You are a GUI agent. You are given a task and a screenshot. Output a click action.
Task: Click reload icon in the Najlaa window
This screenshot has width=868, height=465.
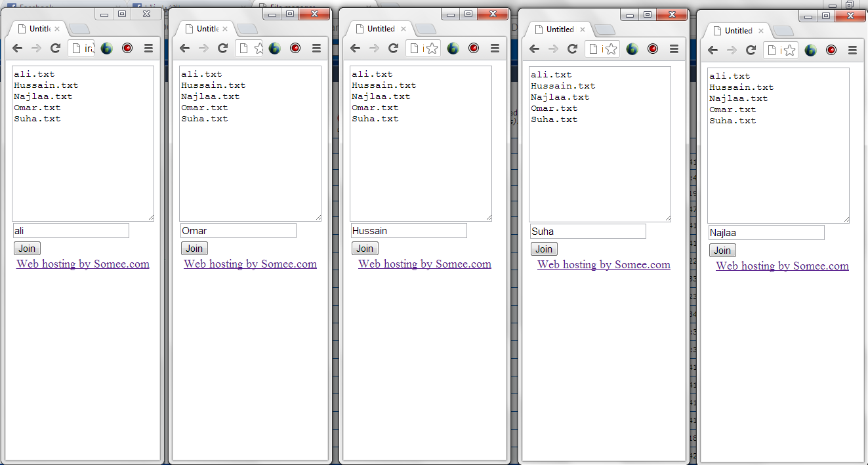click(751, 51)
